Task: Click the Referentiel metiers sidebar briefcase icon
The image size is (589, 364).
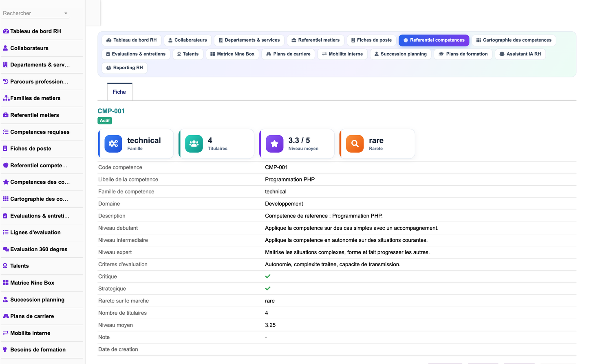Action: pyautogui.click(x=6, y=115)
